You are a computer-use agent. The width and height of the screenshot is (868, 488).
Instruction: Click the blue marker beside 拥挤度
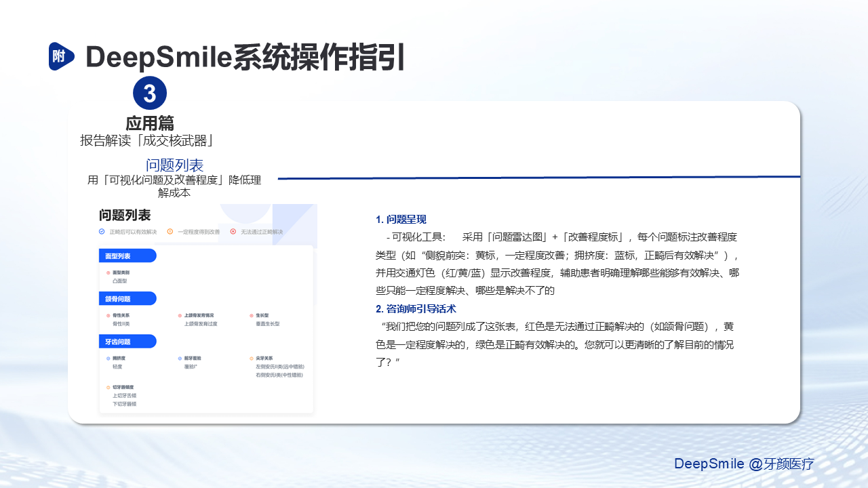coord(108,358)
